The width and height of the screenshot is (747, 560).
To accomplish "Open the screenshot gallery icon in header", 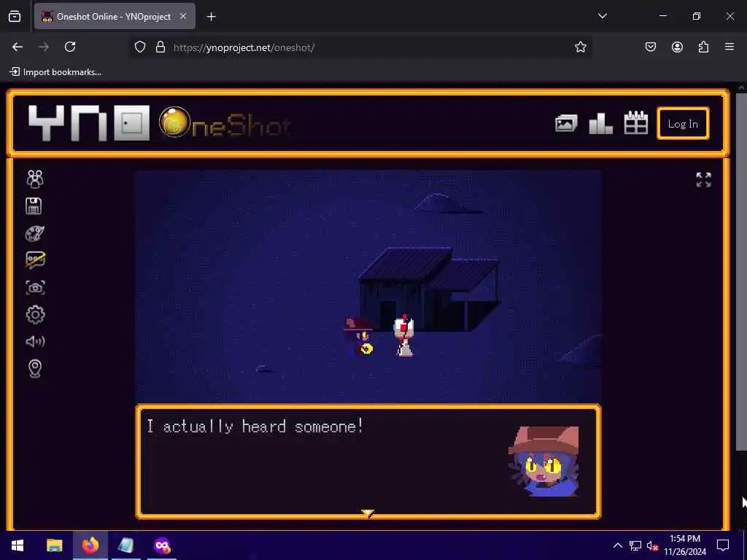I will pos(566,124).
